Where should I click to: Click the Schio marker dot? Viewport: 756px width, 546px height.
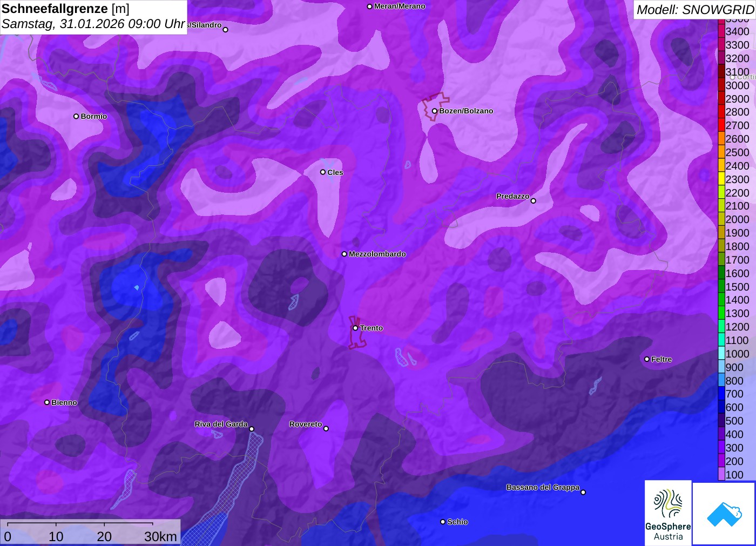pos(443,522)
